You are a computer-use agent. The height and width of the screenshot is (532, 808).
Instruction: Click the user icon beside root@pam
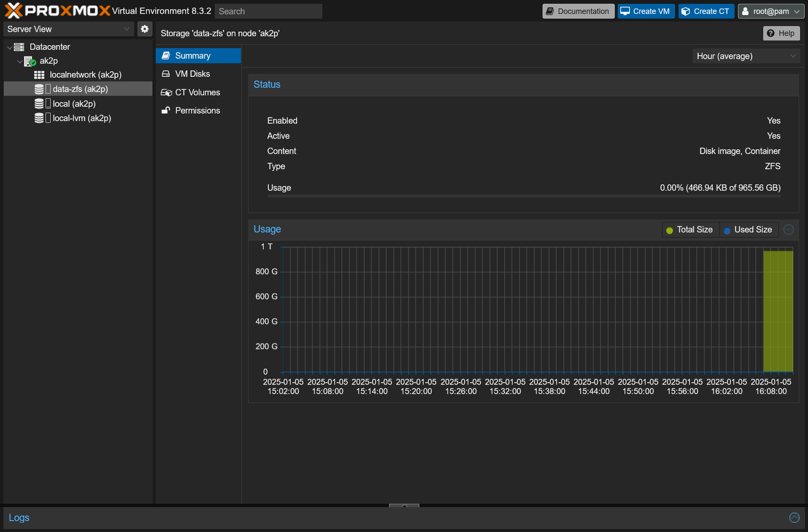746,11
